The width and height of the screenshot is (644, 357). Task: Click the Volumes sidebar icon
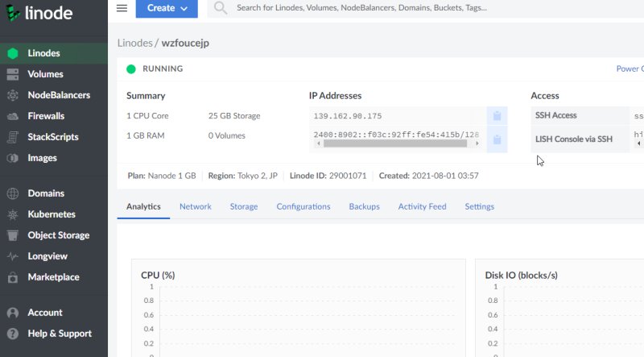click(13, 74)
